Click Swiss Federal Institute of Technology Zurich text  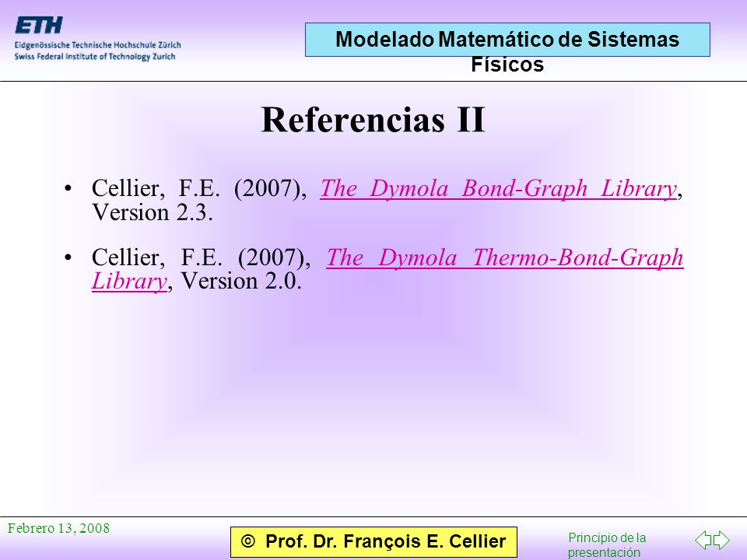pyautogui.click(x=95, y=57)
